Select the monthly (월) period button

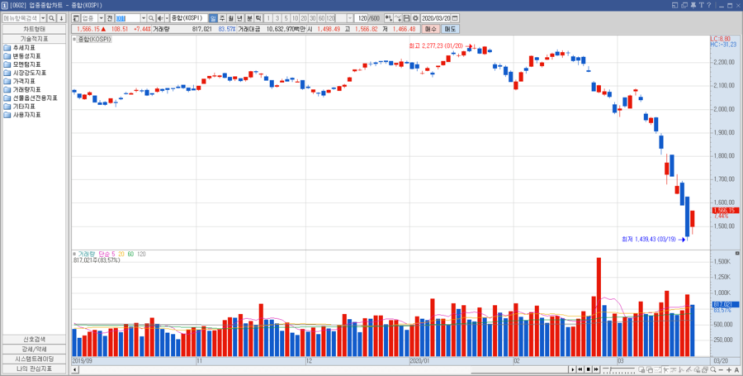point(231,18)
